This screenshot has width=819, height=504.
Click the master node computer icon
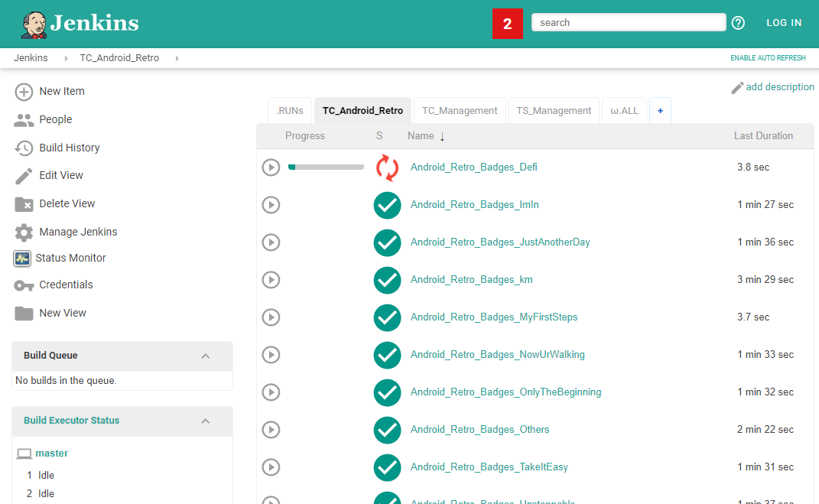(24, 454)
